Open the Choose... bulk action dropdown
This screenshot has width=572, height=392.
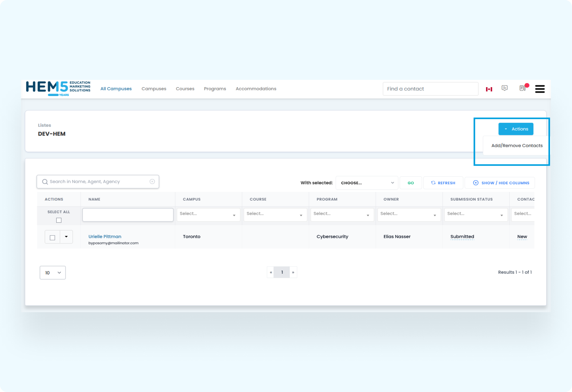(367, 183)
